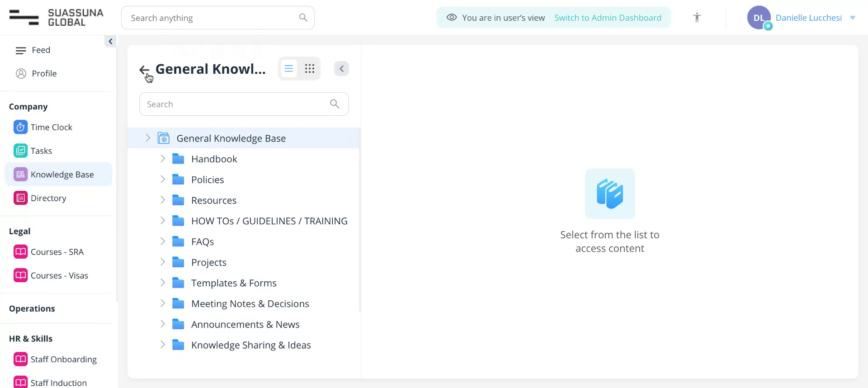Expand Knowledge Sharing & Ideas chevron
Screen dimensions: 868x388
163,345
